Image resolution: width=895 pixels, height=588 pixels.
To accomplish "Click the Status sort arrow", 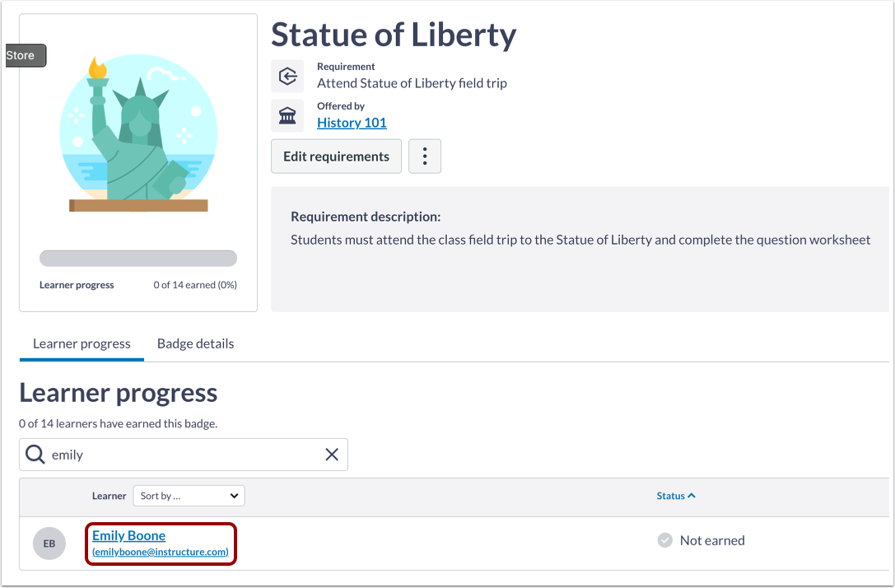I will click(x=692, y=496).
